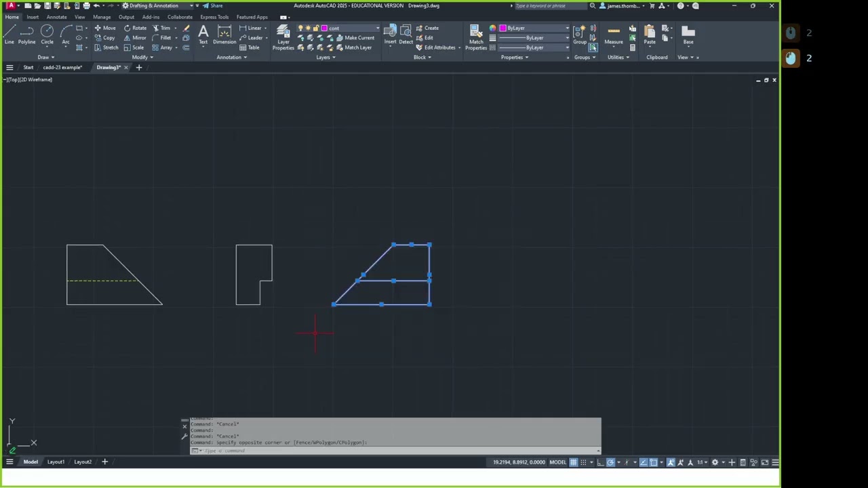
Task: Click Match Layer button
Action: click(x=354, y=47)
